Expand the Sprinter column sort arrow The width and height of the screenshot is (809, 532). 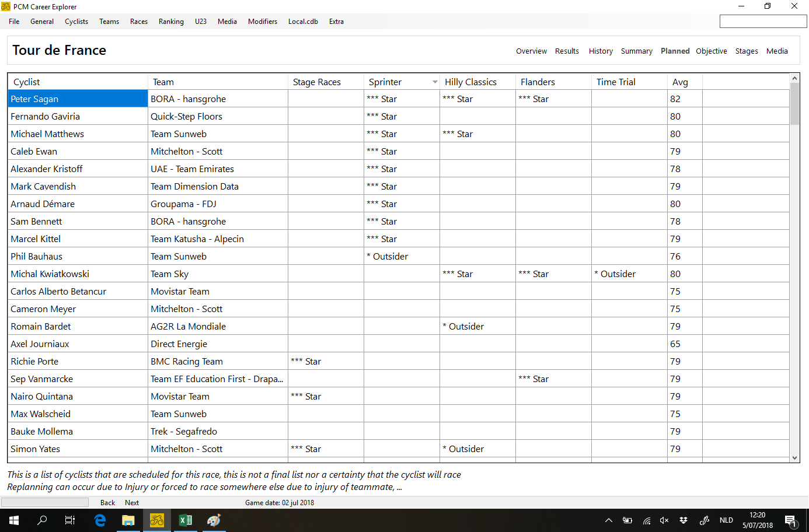(x=435, y=82)
